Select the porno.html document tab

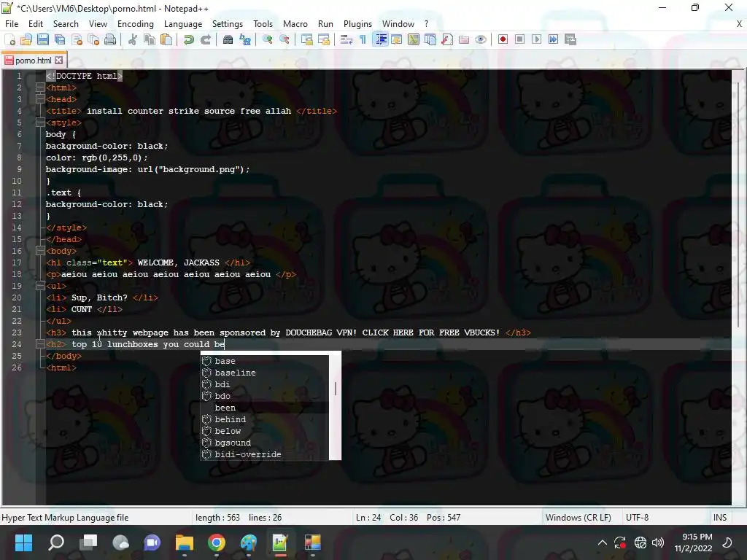pos(34,61)
